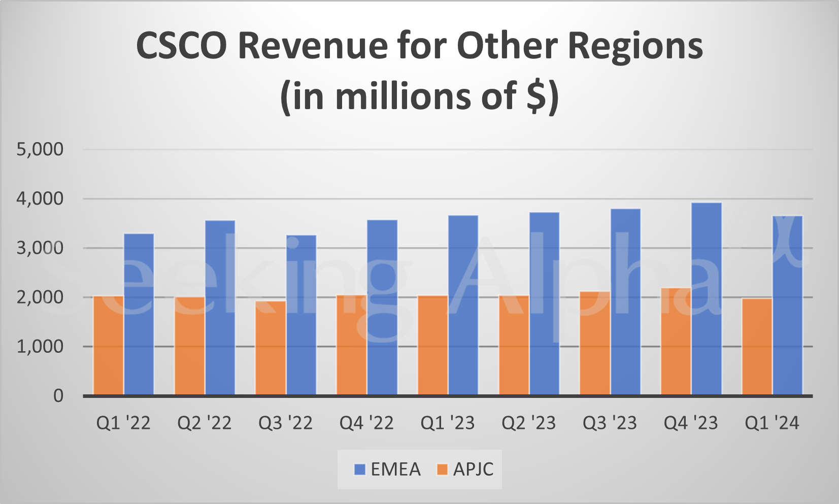Viewport: 839px width, 504px height.
Task: Select the orange APJC bar for Q3 '23
Action: pyautogui.click(x=595, y=343)
